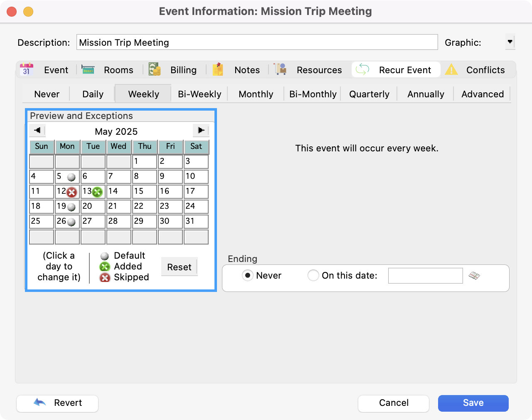Switch to the Bi-Weekly recurrence tab

199,94
